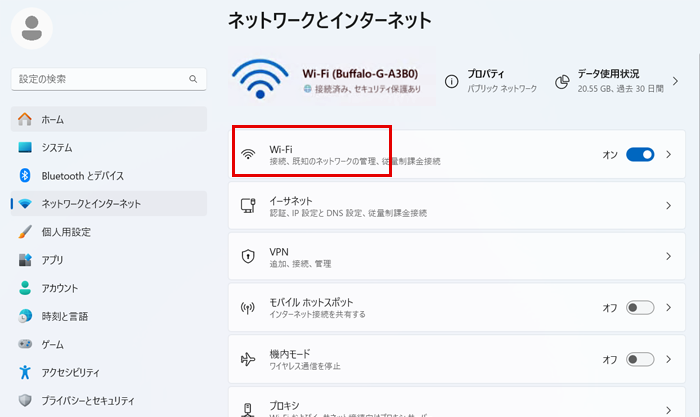Open プロキシ row chevron arrow
The image size is (700, 417).
coord(668,410)
